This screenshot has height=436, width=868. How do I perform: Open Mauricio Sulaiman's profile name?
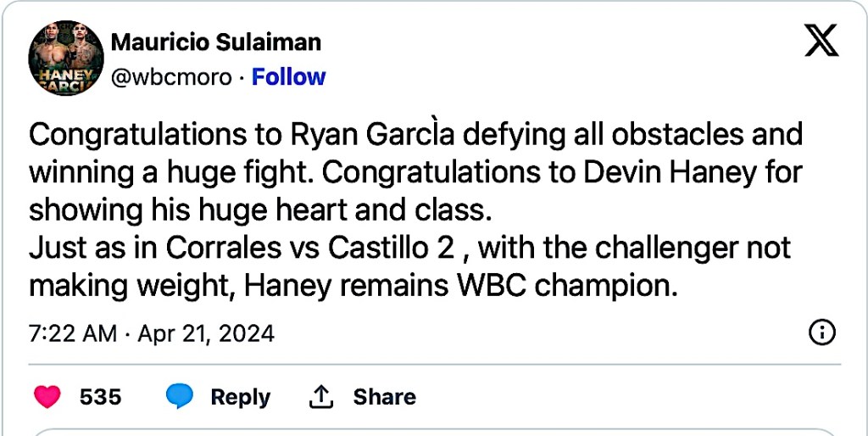tap(216, 42)
